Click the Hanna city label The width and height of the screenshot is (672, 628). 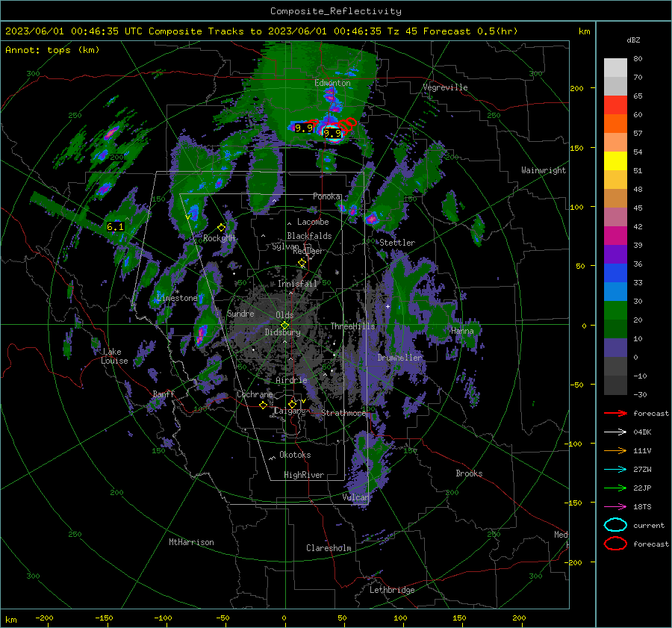point(462,331)
